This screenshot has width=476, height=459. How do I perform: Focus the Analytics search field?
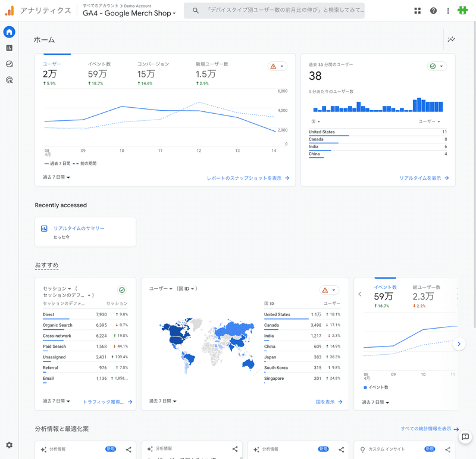(x=274, y=11)
